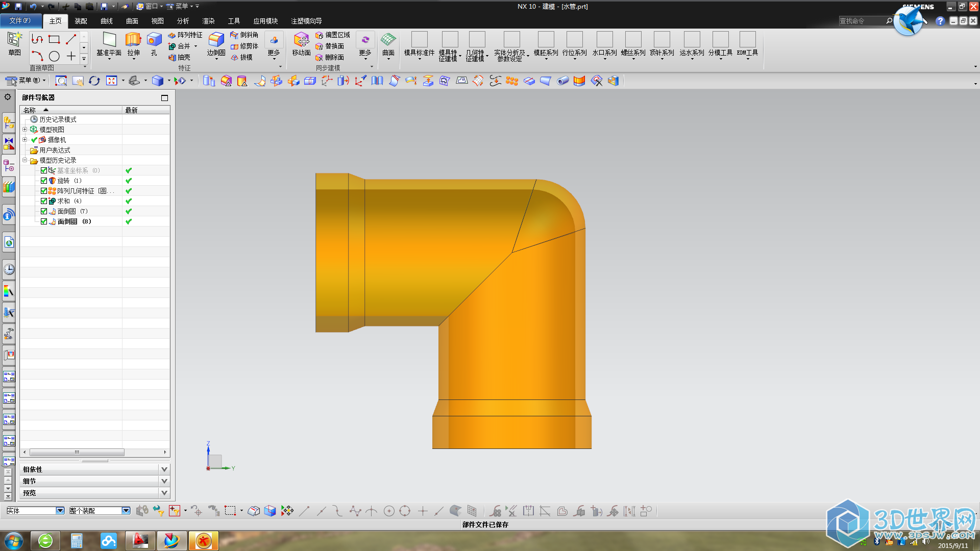
Task: Choose the Edge Blend (边倒圆) tool
Action: pyautogui.click(x=216, y=44)
